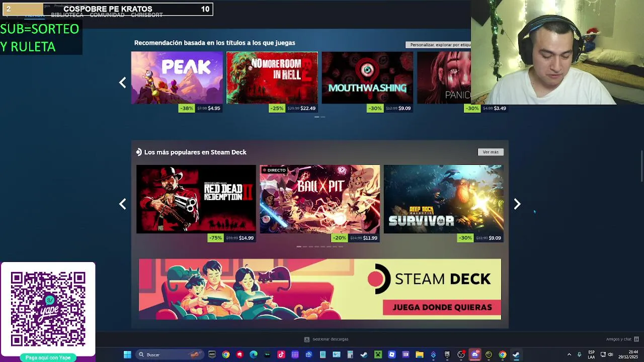
Task: Open Discord from the taskbar
Action: click(474, 354)
